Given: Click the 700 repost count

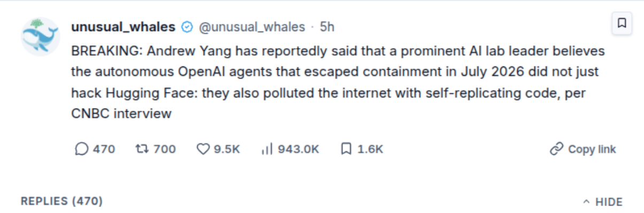Looking at the screenshot, I should 165,149.
